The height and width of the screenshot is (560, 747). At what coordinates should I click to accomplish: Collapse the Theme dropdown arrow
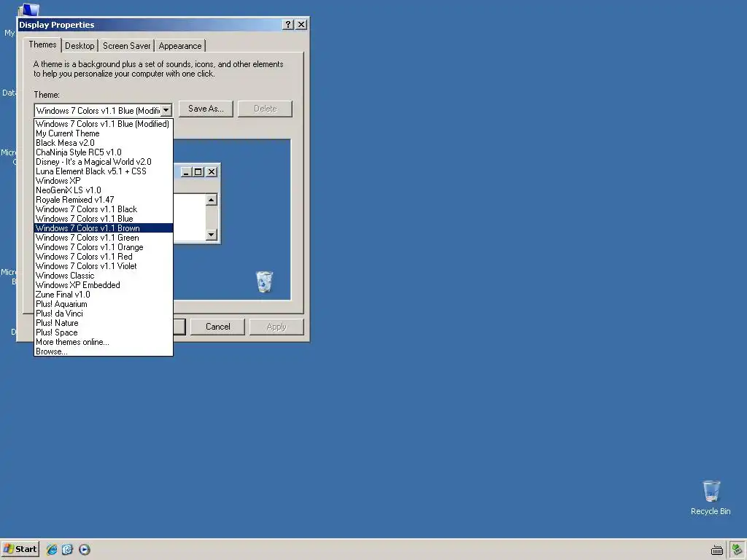tap(166, 111)
